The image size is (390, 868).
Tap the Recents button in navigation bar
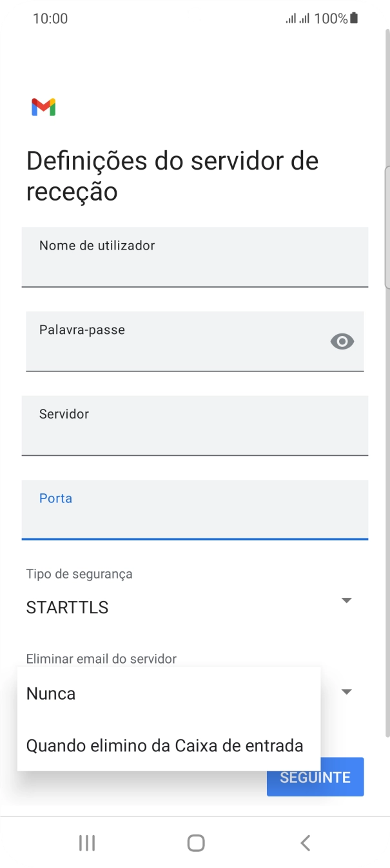pos(86,842)
